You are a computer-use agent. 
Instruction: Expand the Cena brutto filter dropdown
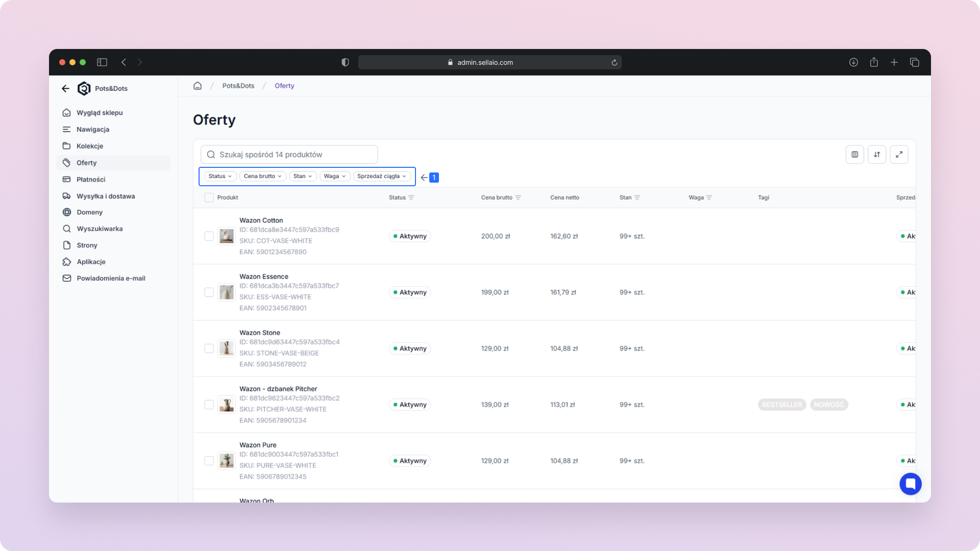[x=262, y=176]
